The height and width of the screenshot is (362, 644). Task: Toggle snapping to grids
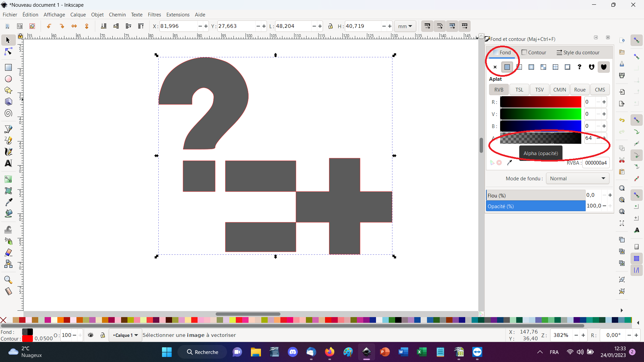point(637,258)
